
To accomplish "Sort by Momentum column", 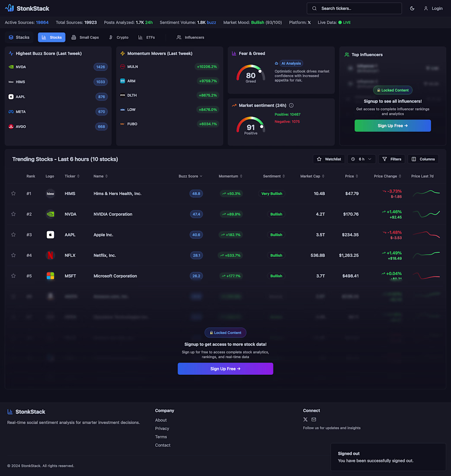I will pos(230,176).
